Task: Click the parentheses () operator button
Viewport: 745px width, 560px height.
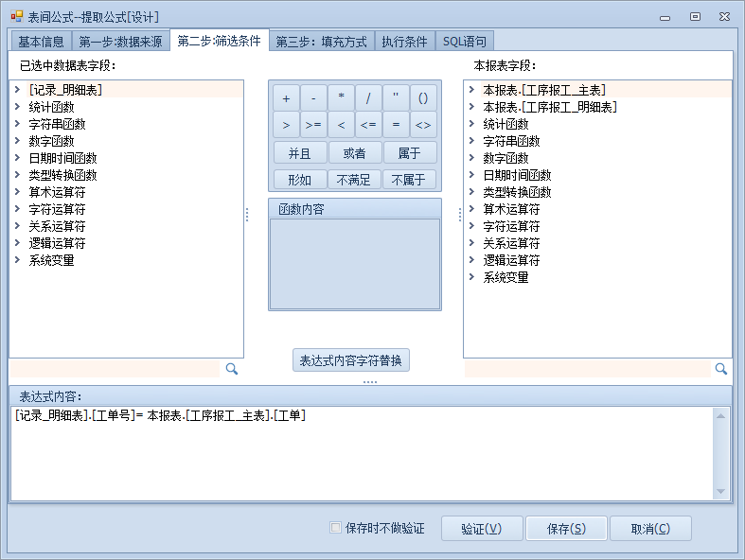Action: click(x=423, y=97)
